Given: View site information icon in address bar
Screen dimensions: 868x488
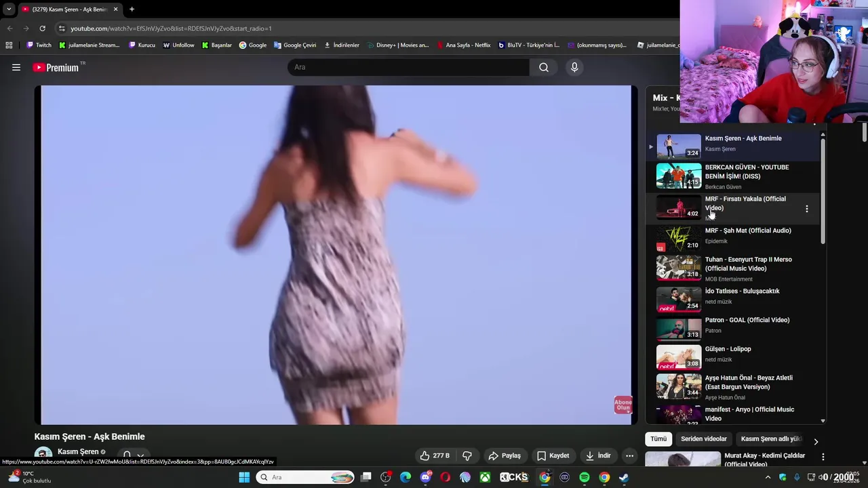Looking at the screenshot, I should (x=62, y=28).
